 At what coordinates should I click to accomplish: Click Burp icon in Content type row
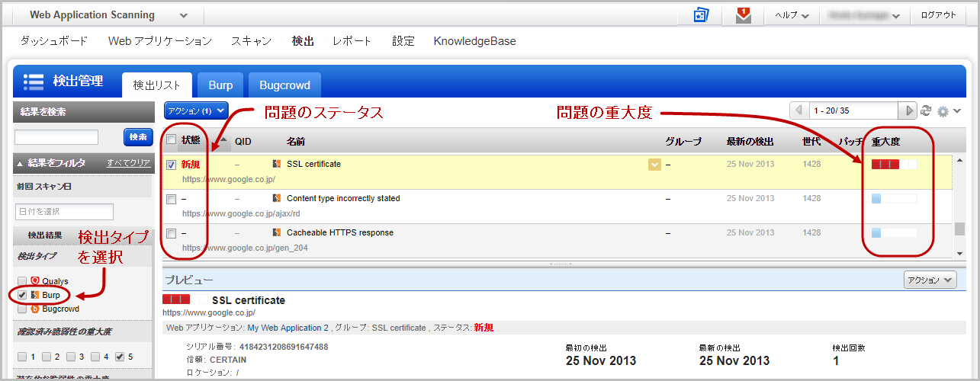pyautogui.click(x=277, y=198)
